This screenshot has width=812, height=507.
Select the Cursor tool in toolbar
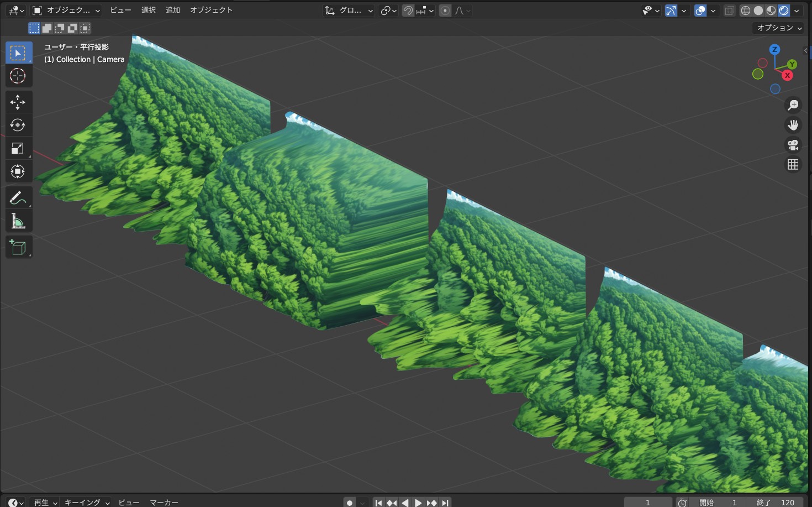[x=18, y=76]
